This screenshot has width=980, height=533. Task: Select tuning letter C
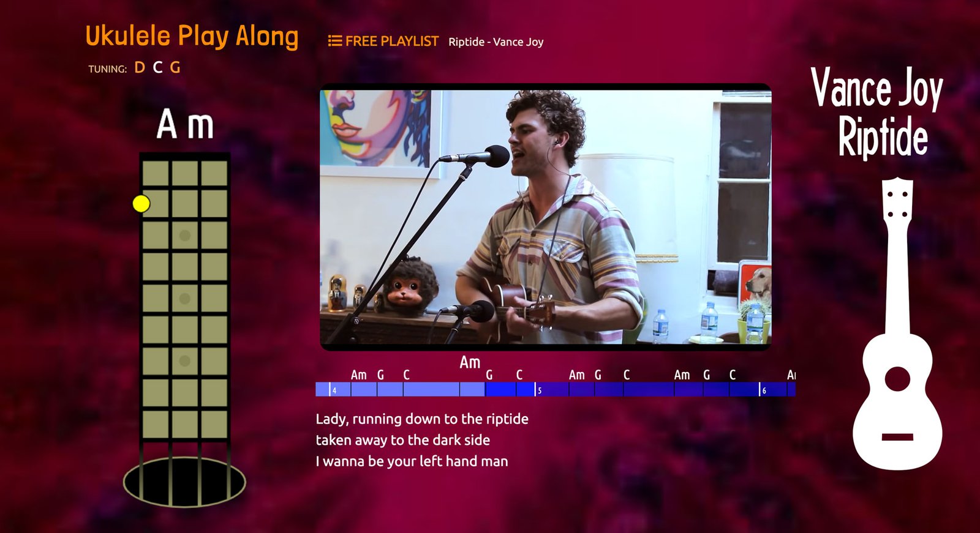click(157, 67)
